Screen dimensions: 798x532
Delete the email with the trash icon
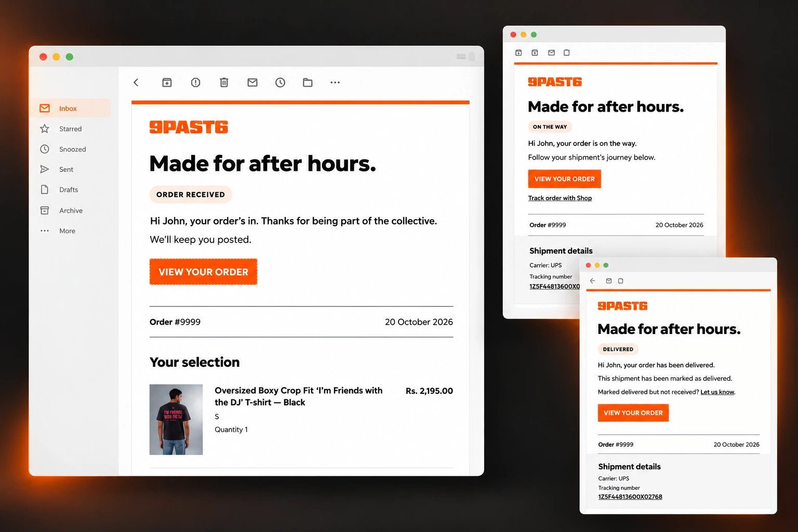tap(224, 83)
